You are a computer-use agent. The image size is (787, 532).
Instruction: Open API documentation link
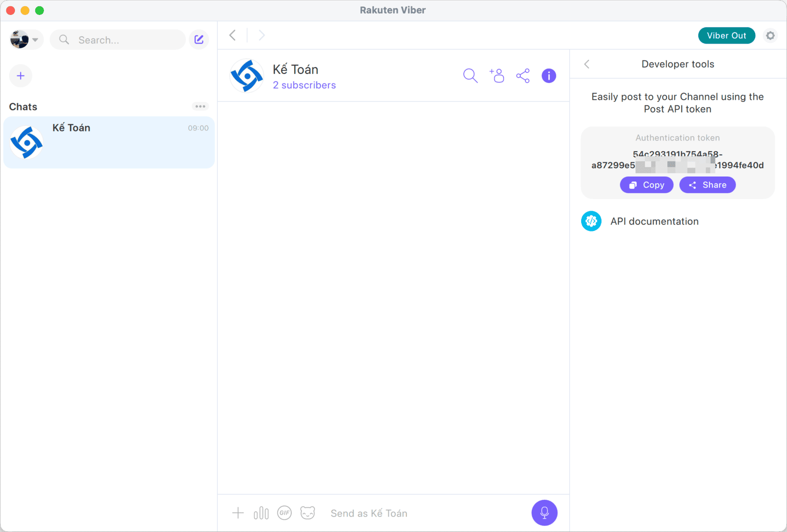pyautogui.click(x=654, y=221)
